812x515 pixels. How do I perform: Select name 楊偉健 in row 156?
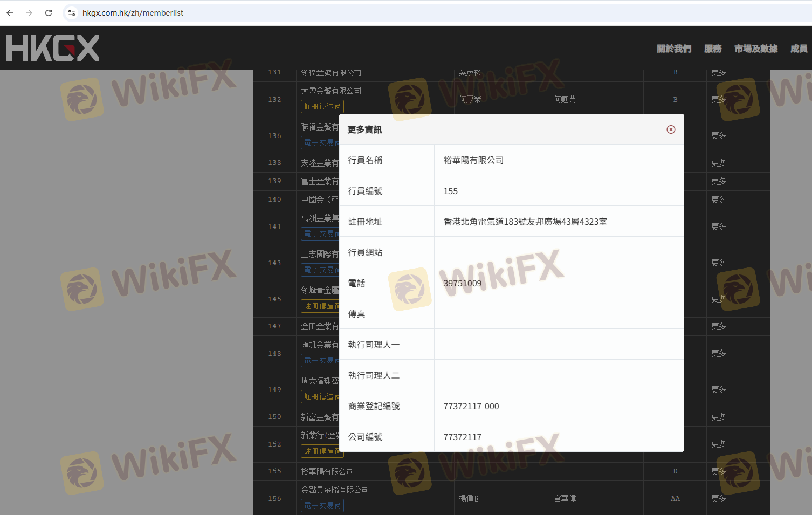pyautogui.click(x=470, y=498)
